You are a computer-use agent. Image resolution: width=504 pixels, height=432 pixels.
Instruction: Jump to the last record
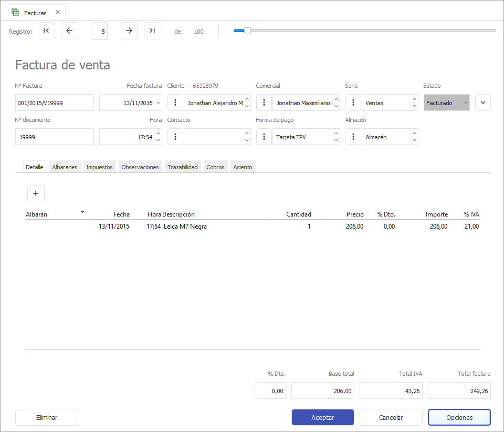[x=152, y=31]
